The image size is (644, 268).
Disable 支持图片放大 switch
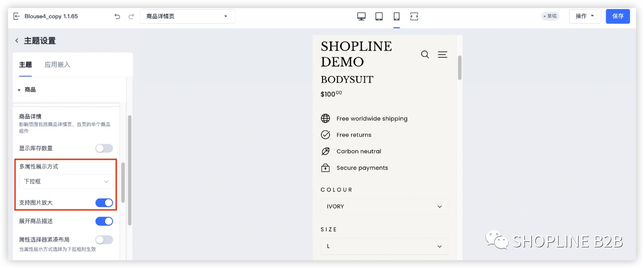[x=104, y=203]
